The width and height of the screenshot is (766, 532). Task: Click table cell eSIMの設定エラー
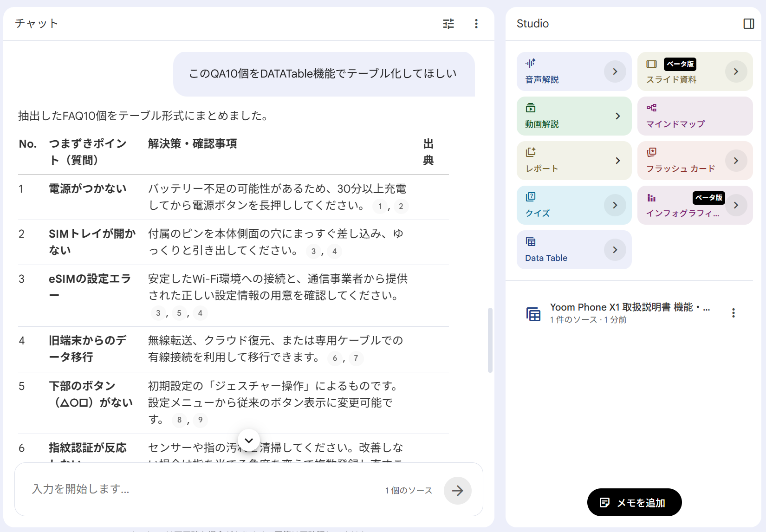click(x=90, y=287)
